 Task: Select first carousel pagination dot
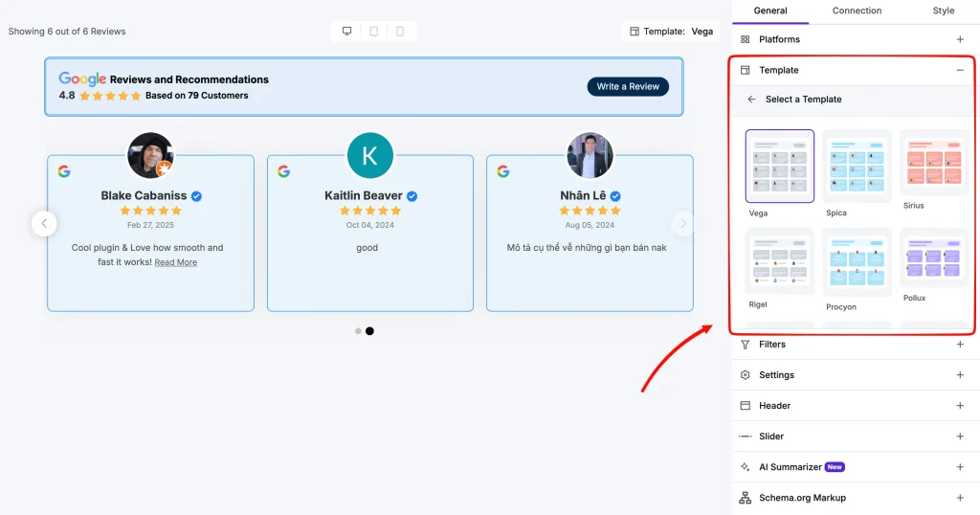click(358, 331)
